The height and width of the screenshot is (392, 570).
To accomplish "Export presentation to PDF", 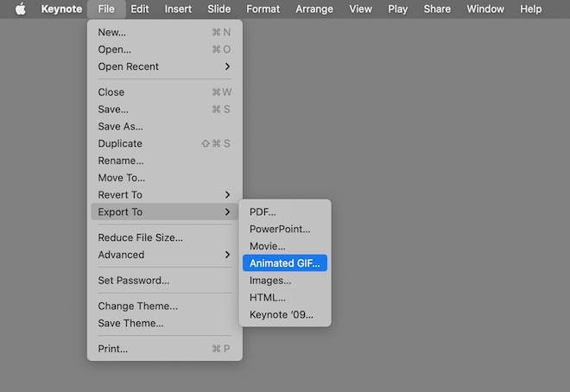I will [x=263, y=212].
